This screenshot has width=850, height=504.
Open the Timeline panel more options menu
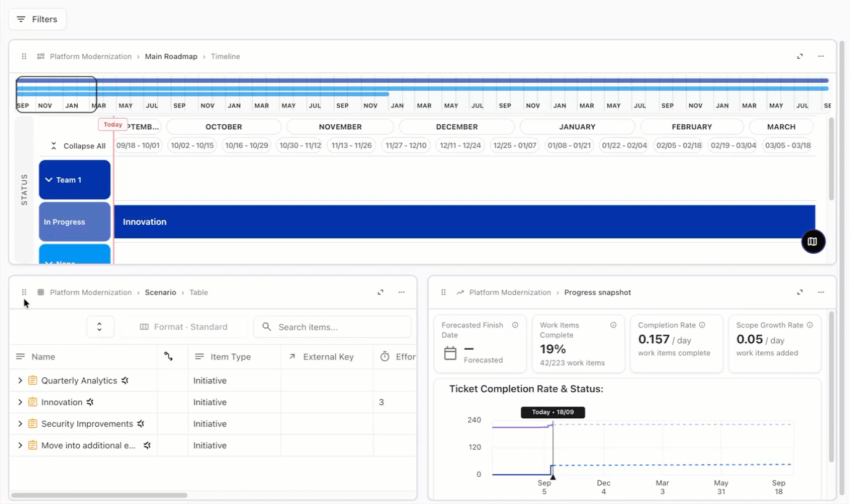[x=821, y=56]
